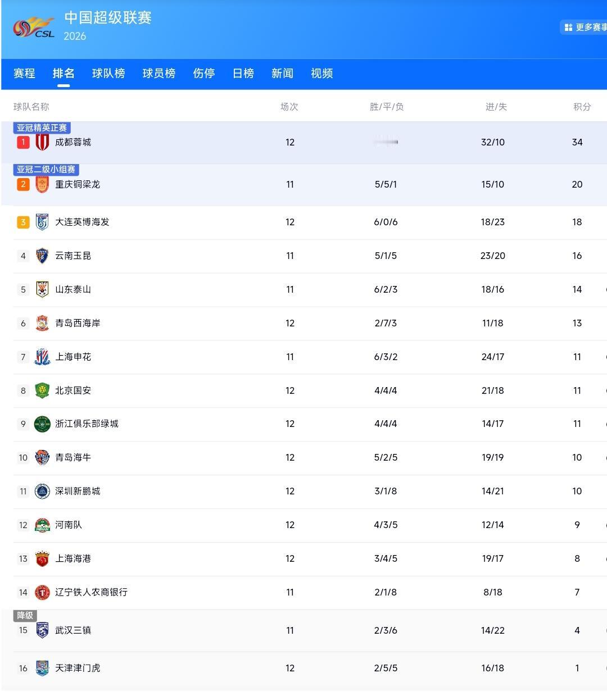Open team name 青岛西海岸
This screenshot has height=700, width=607.
coord(78,323)
